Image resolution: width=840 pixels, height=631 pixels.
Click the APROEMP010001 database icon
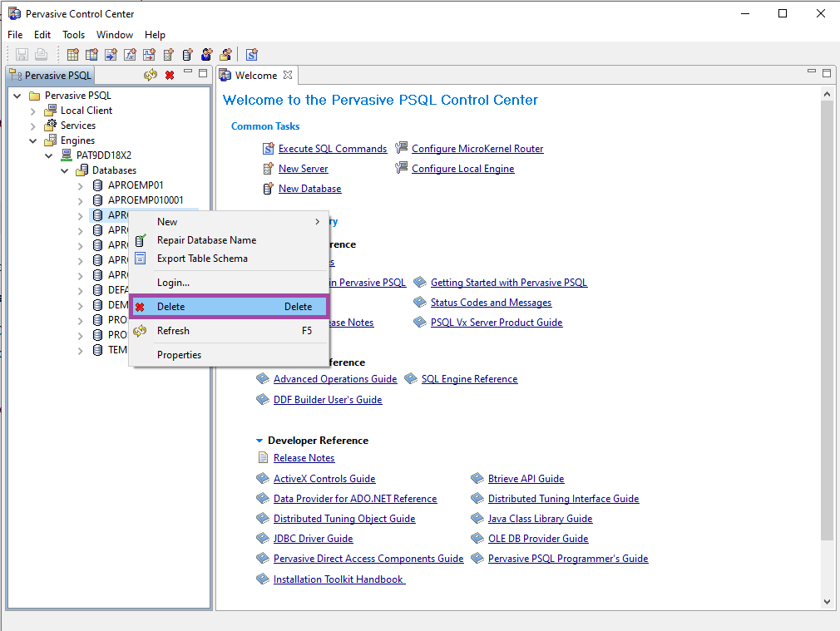click(97, 200)
